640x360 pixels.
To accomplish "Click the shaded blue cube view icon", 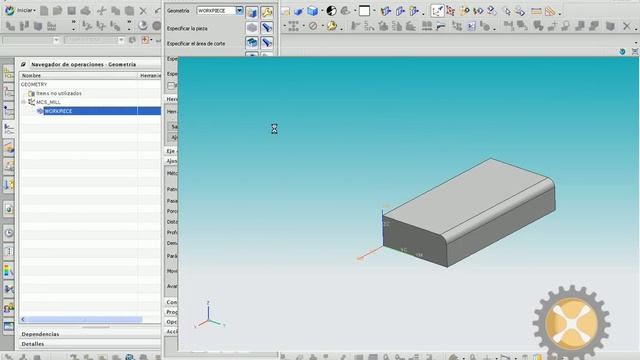I will click(x=313, y=11).
